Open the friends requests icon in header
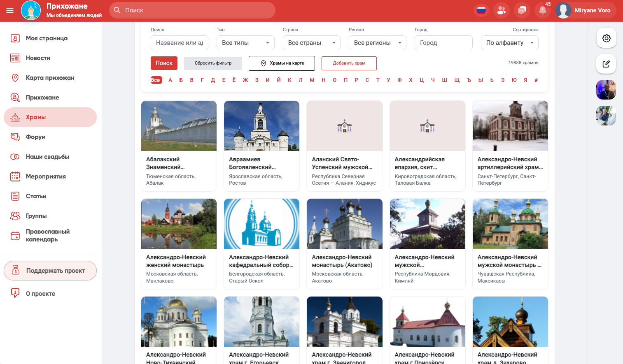 (502, 10)
